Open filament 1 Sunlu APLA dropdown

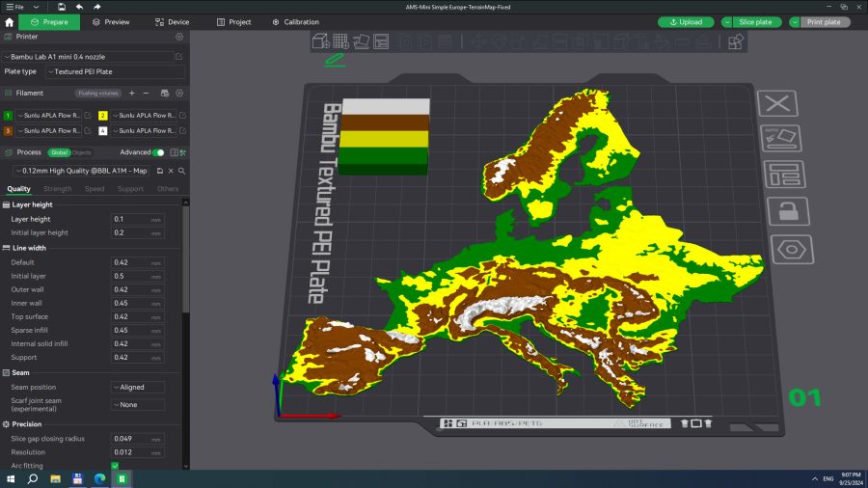[x=48, y=115]
